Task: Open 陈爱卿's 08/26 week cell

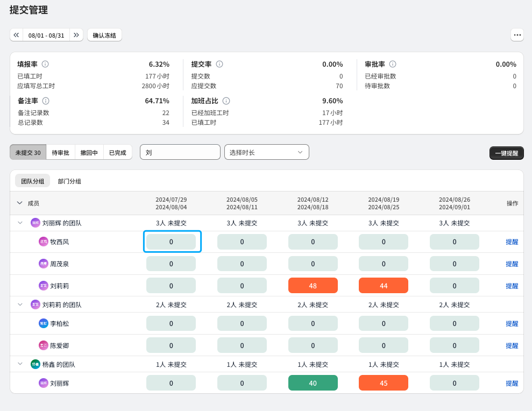Action: point(455,345)
